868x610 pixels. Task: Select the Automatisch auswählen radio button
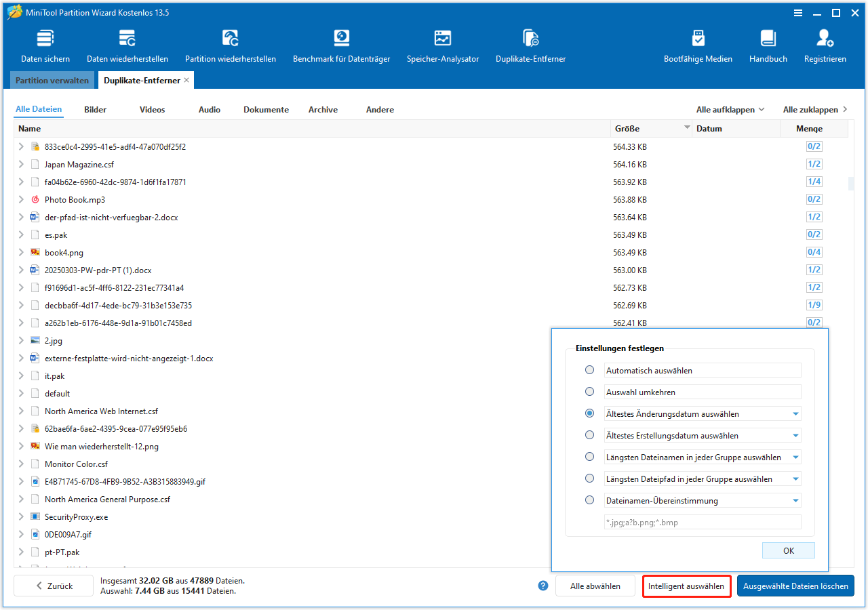click(x=589, y=370)
